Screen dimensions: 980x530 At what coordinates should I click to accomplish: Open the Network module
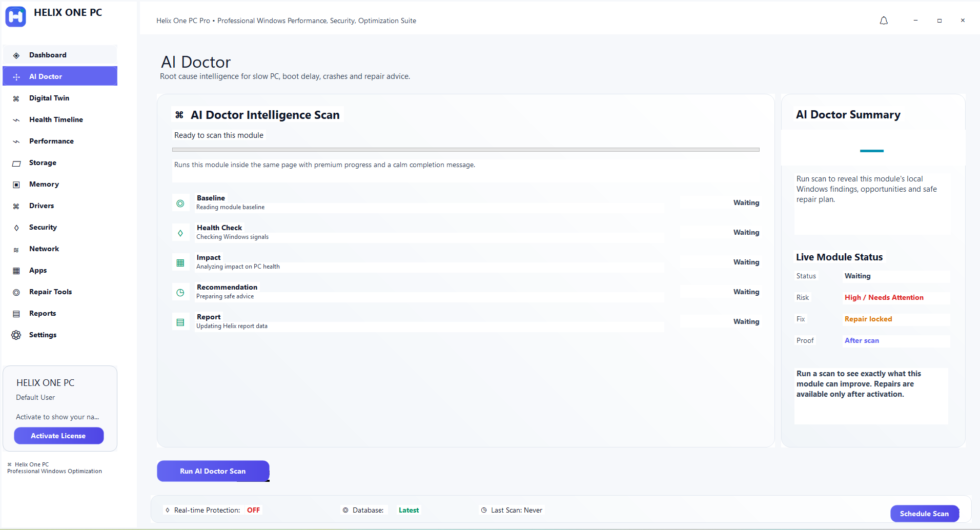click(60, 249)
